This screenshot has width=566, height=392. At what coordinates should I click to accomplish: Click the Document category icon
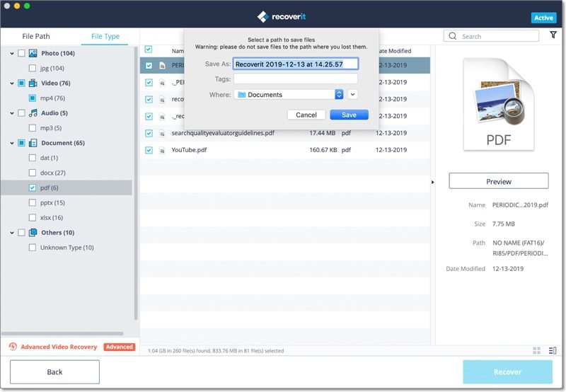(33, 143)
